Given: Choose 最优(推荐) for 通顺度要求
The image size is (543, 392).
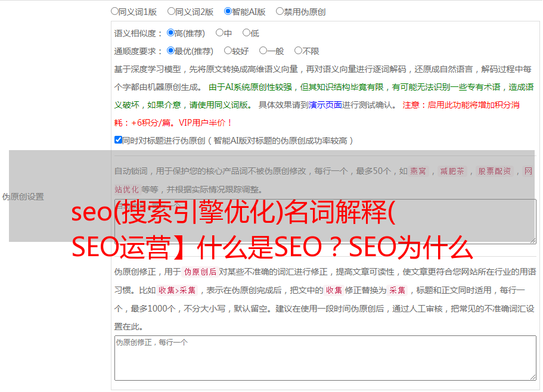Looking at the screenshot, I should tap(170, 51).
